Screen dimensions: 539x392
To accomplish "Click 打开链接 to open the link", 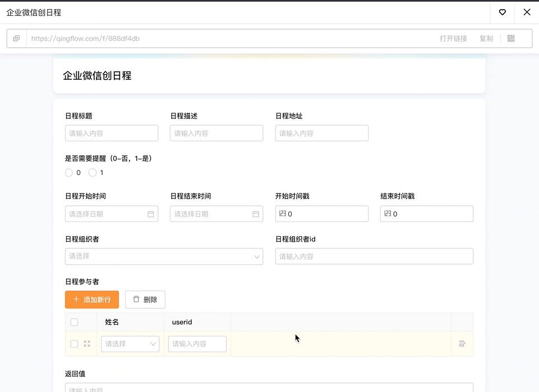I will tap(453, 39).
